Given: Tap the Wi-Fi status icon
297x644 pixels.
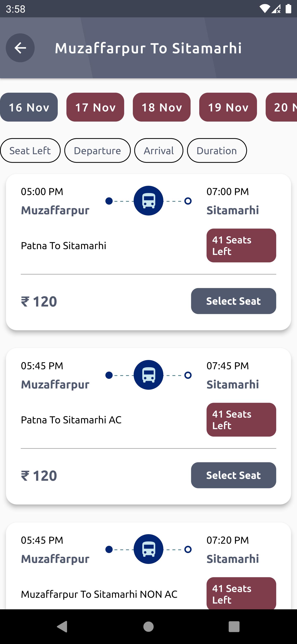Looking at the screenshot, I should [265, 9].
